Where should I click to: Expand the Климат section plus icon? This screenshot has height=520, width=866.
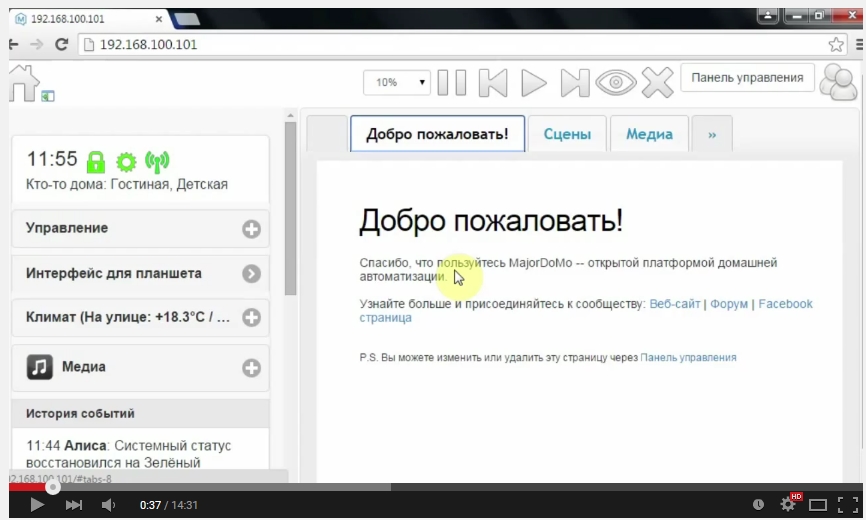(x=251, y=317)
